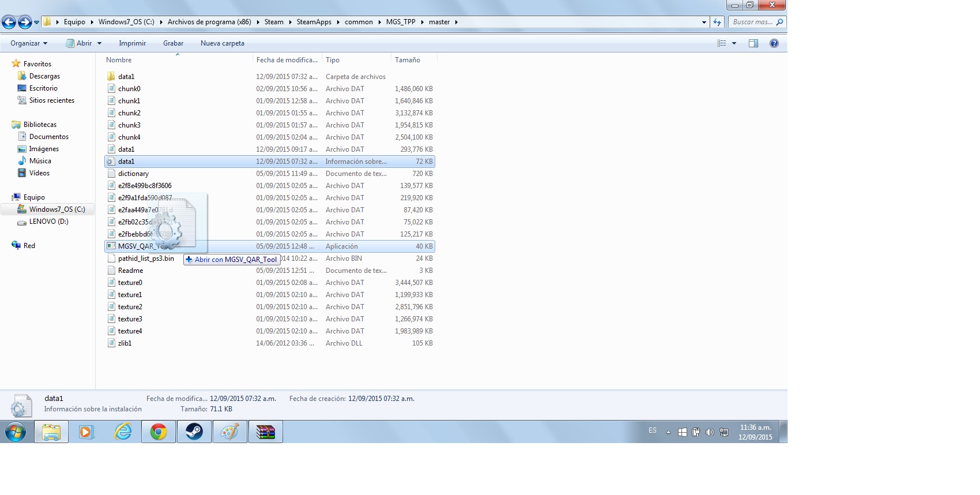Open the Imágenes library

tap(44, 149)
